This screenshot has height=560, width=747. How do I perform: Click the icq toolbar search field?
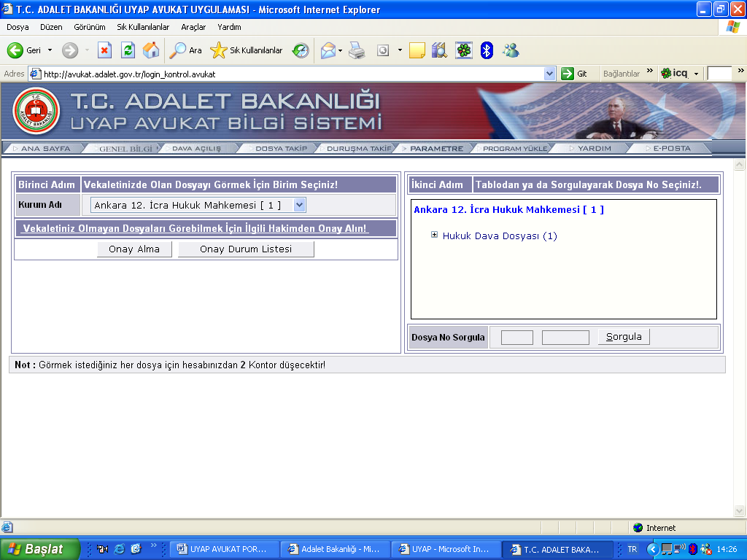coord(719,74)
